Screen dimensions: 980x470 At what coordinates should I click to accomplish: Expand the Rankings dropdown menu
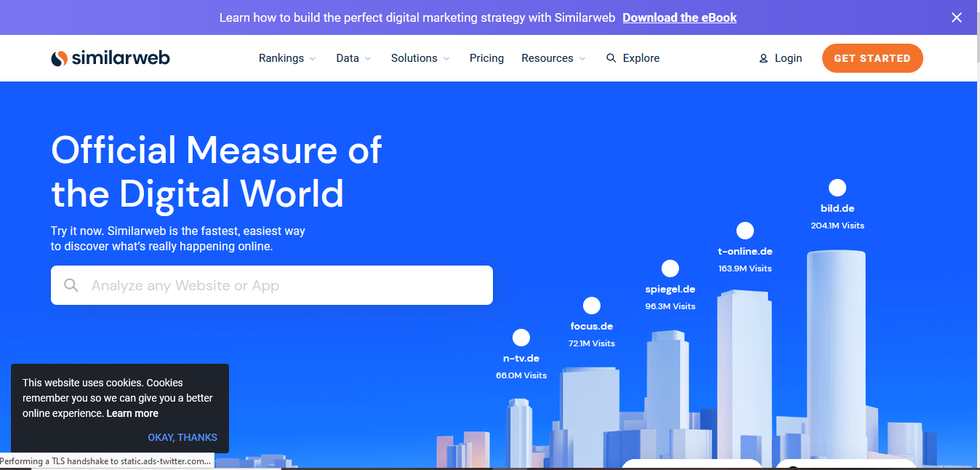point(287,58)
